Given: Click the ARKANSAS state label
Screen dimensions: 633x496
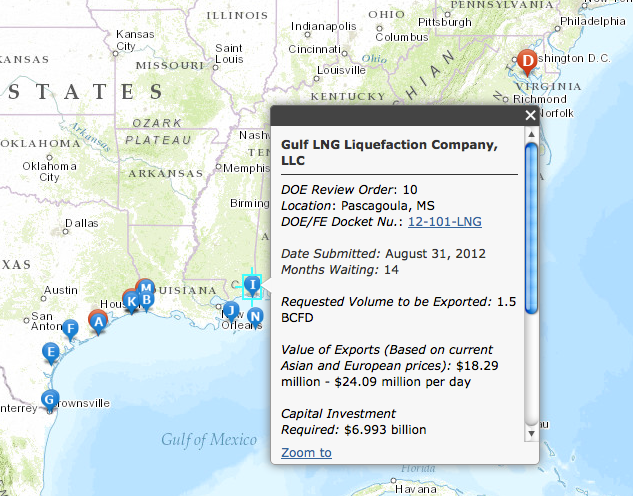Looking at the screenshot, I should tap(166, 174).
